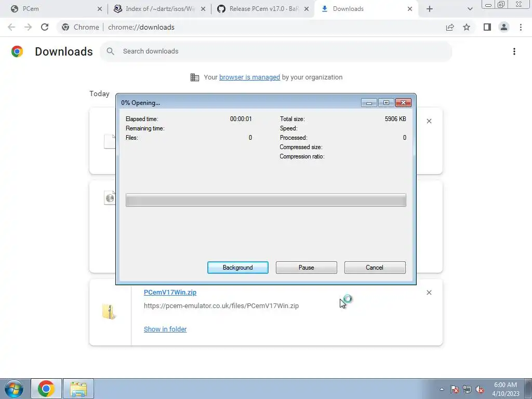
Task: Pause the archive opening operation
Action: (x=306, y=268)
